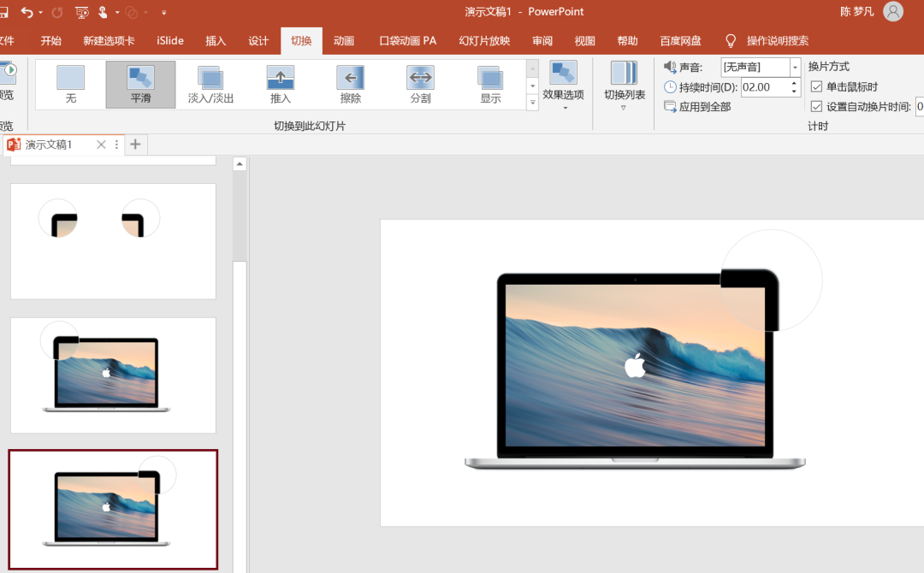924x573 pixels.
Task: Switch to the iSlide tab
Action: (170, 41)
